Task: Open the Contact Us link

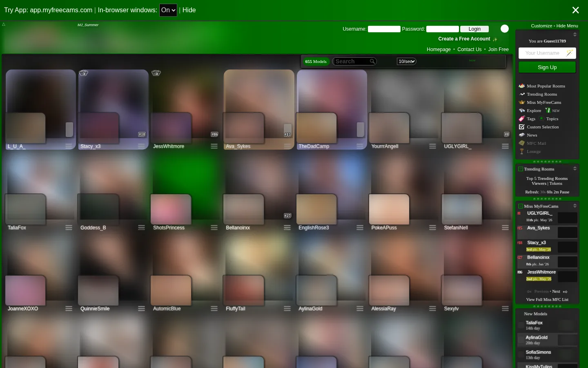Action: pos(469,49)
